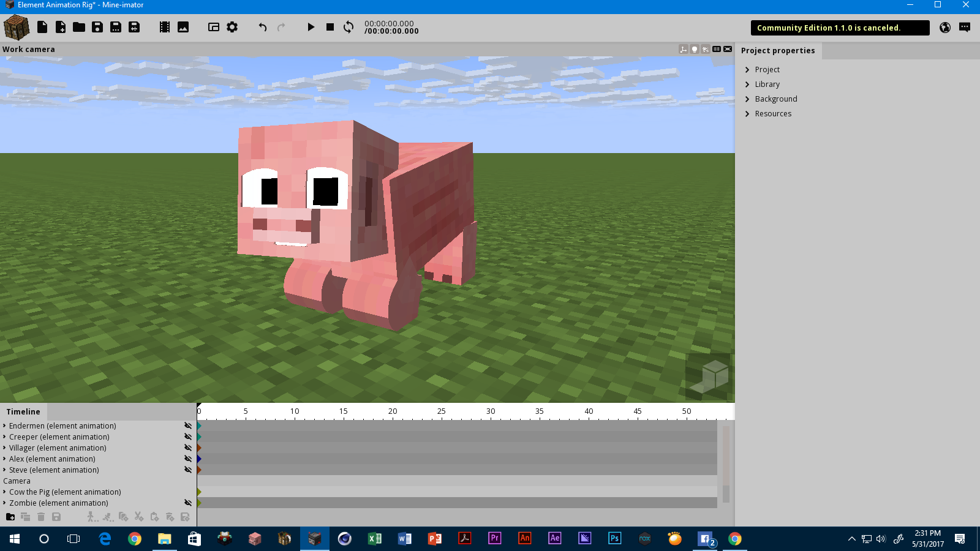Expand the Resources section
The image size is (980, 551).
coord(747,114)
